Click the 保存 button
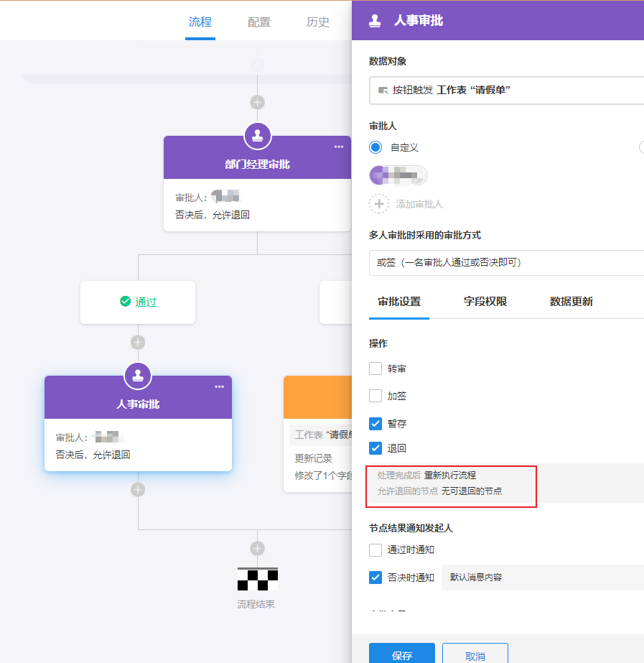Screen dimensions: 644x663 point(402,655)
